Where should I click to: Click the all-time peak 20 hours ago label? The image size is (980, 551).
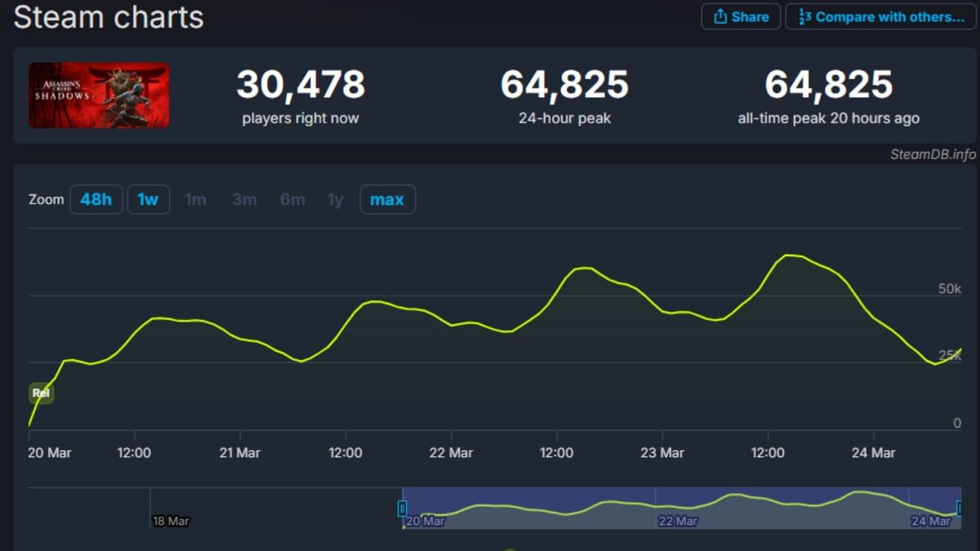(828, 118)
